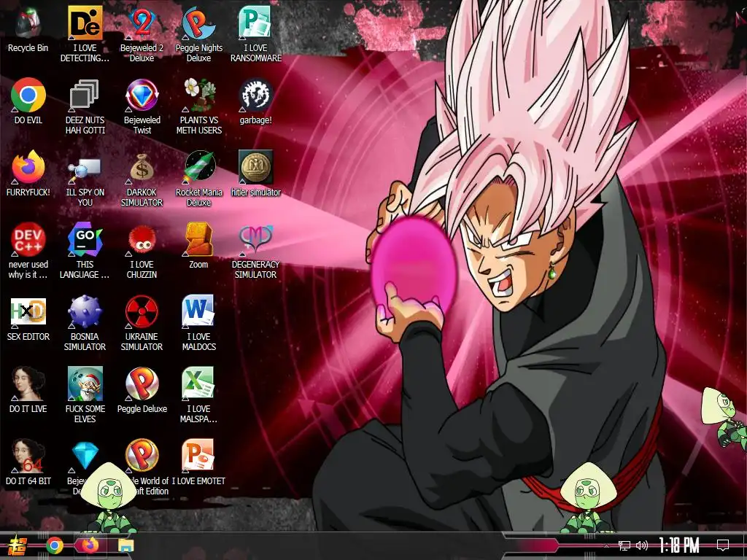Open the I LOVE MALSPA Excel shortcut
This screenshot has height=560, width=747.
coord(198,396)
